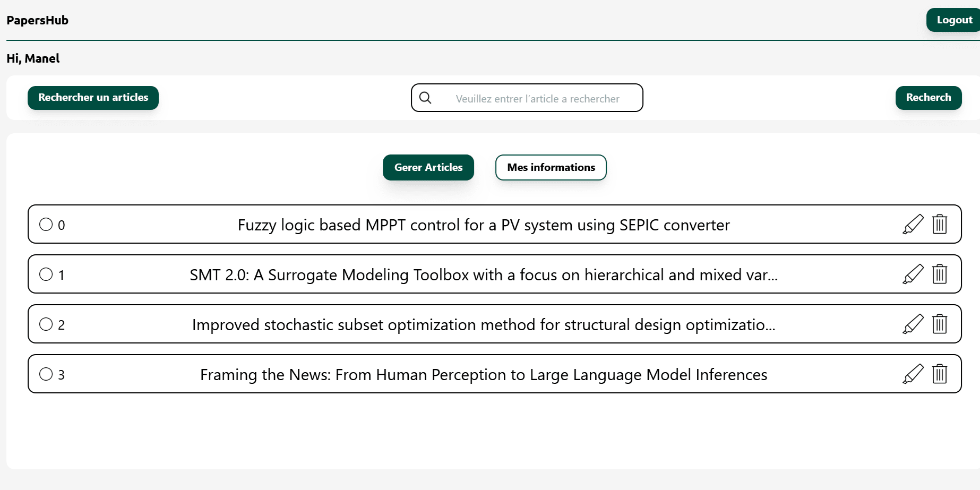This screenshot has height=490, width=980.
Task: Open the Mes informations tab
Action: tap(551, 167)
